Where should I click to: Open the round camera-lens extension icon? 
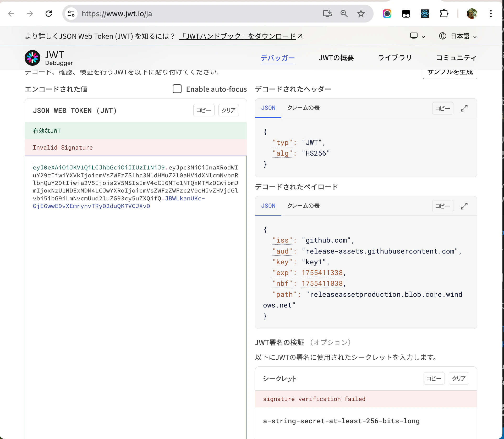pos(387,14)
